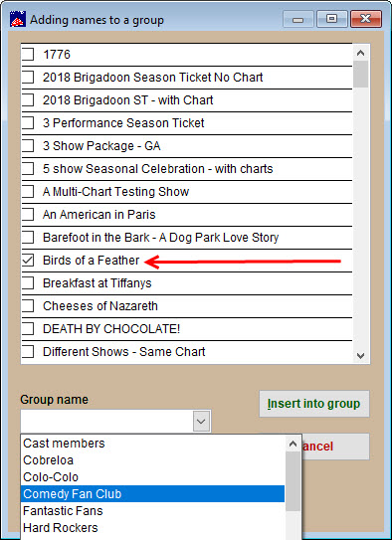Click the group dropdown list scrollbar thumb

pyautogui.click(x=293, y=481)
